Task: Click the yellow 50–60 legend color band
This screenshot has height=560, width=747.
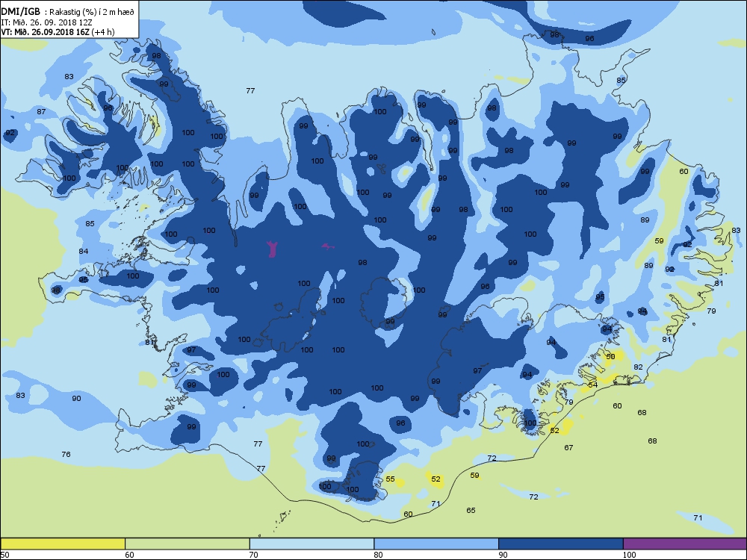Action: 63,544
